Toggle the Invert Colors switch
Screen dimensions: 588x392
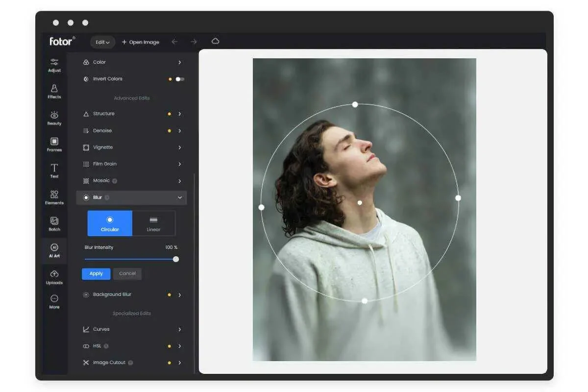(179, 79)
